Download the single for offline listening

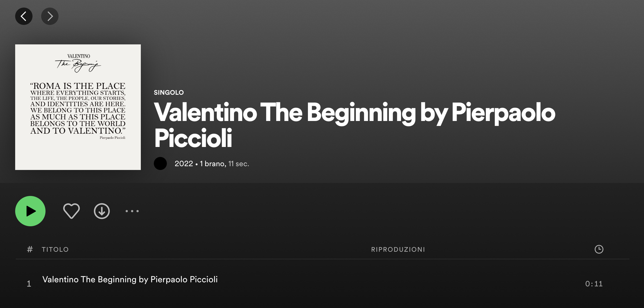click(102, 211)
